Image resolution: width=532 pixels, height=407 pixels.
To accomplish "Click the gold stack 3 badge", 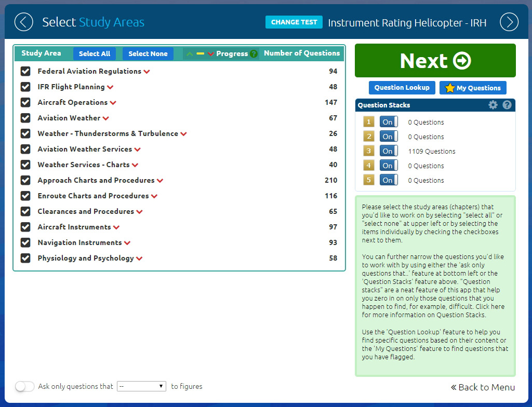I will click(x=369, y=151).
